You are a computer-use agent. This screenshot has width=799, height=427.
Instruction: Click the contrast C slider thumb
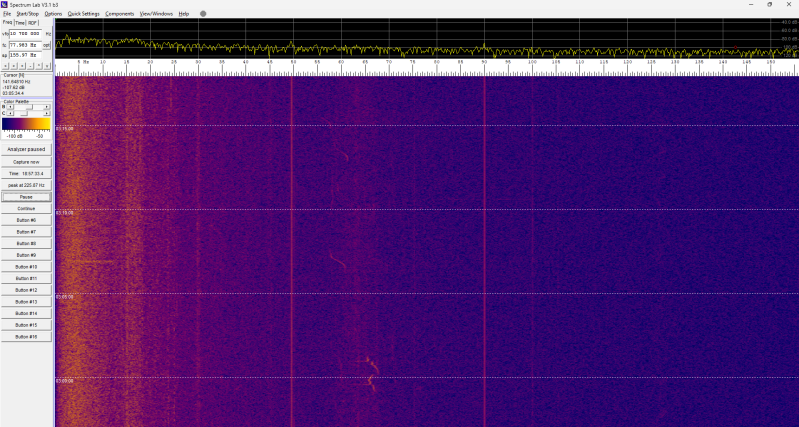pos(23,113)
